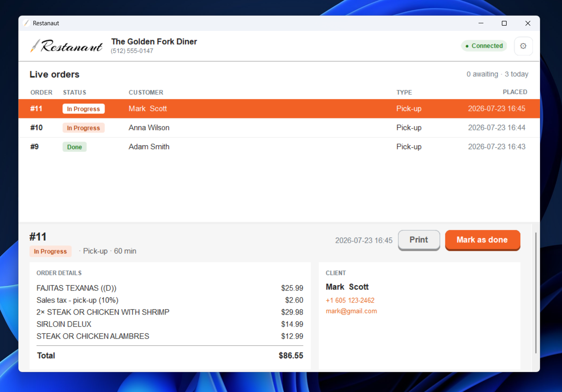562x392 pixels.
Task: Click placed time 2026-07-23 16:43
Action: click(x=497, y=147)
